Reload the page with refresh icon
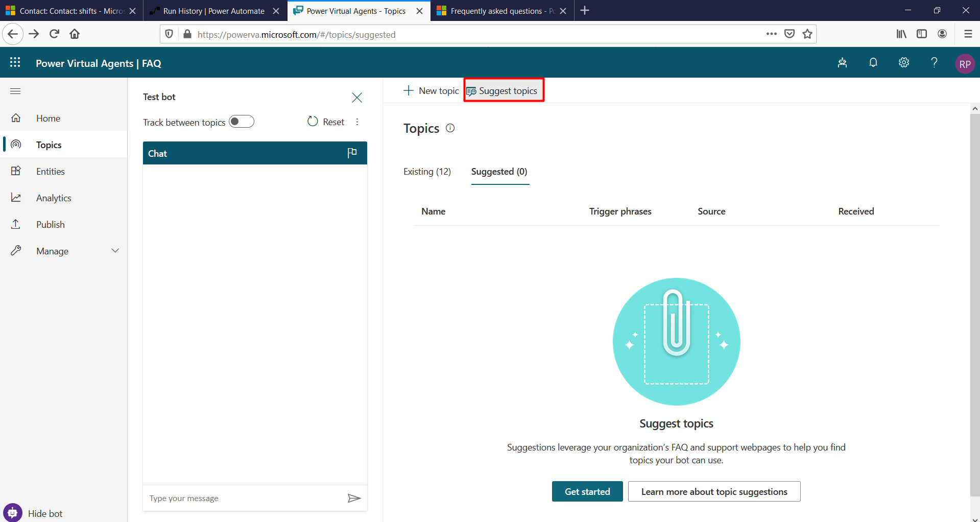Image resolution: width=980 pixels, height=522 pixels. click(x=55, y=34)
